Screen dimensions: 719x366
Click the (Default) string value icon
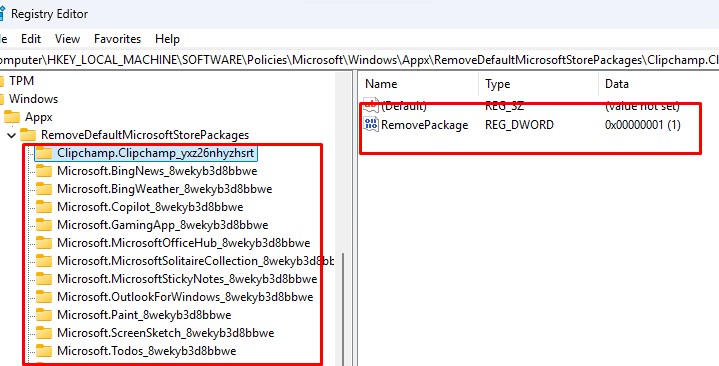click(x=371, y=106)
